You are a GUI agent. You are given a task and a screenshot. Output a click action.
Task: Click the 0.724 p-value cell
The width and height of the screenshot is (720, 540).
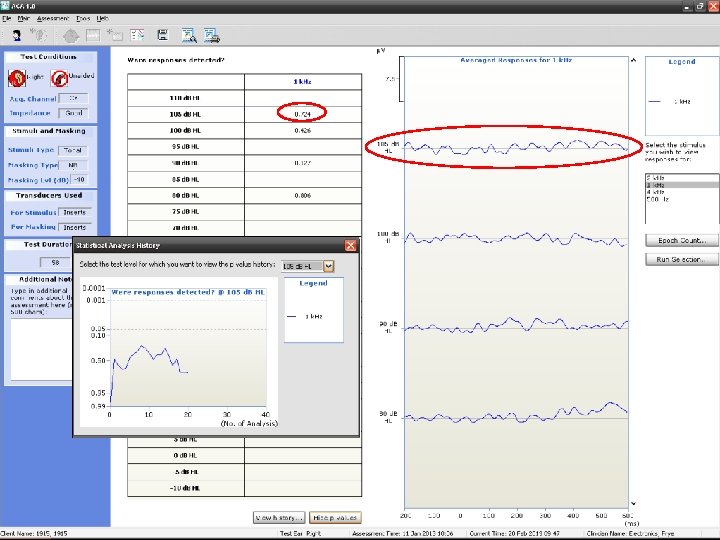click(303, 114)
